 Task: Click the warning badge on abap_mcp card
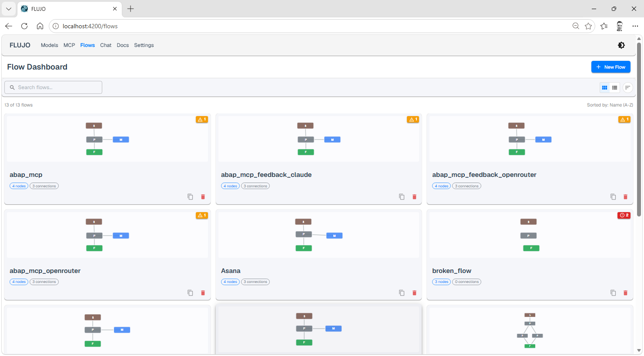[x=202, y=120]
